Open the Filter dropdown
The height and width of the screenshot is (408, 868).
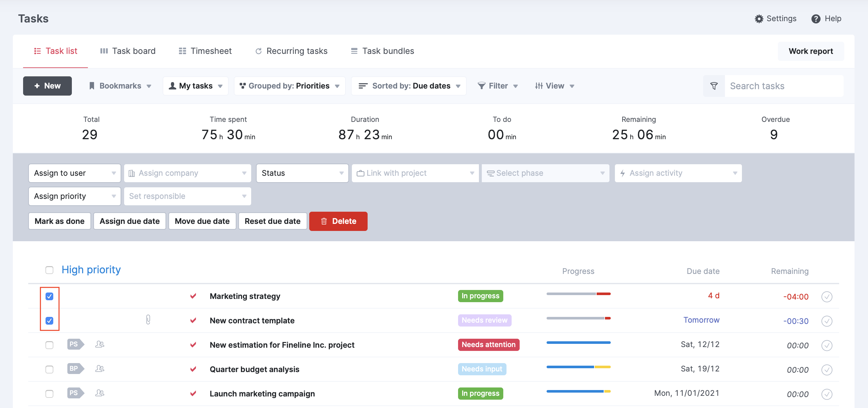coord(498,86)
